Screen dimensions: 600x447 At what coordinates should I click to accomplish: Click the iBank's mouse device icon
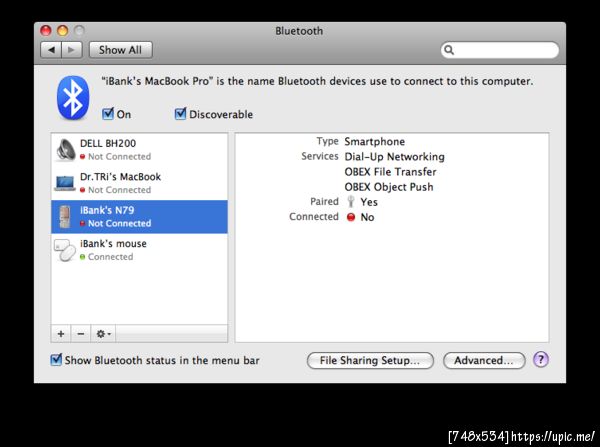(x=65, y=250)
